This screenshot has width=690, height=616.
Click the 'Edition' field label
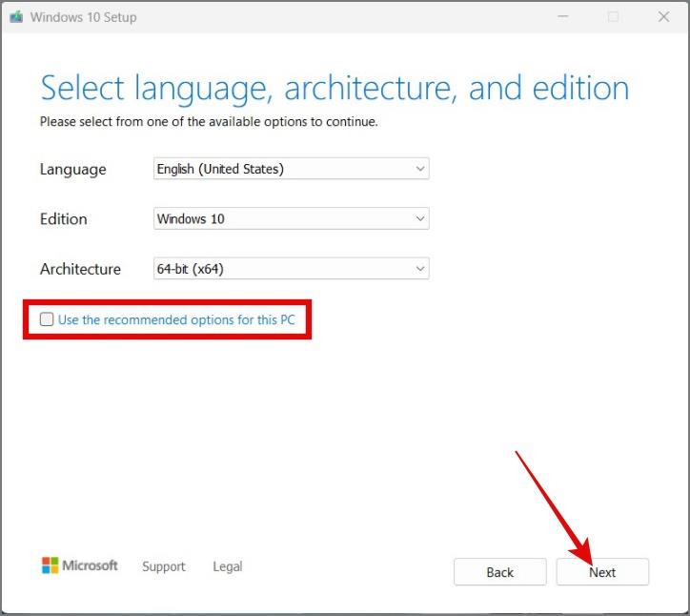[63, 218]
